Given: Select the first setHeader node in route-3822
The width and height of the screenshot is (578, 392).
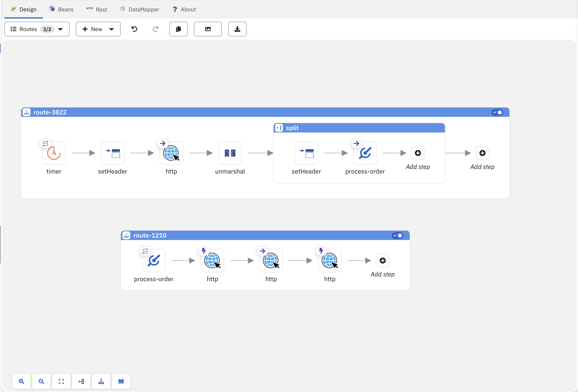Looking at the screenshot, I should click(x=113, y=153).
